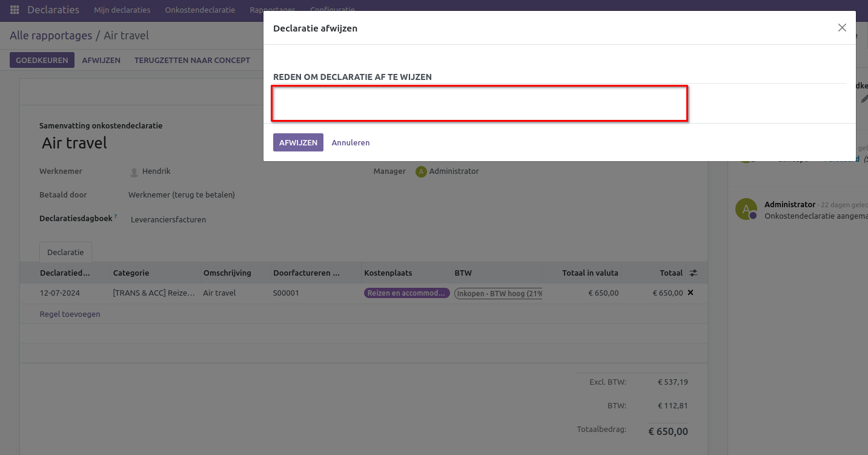Select the Declaratie tab
The width and height of the screenshot is (868, 455).
coord(65,252)
